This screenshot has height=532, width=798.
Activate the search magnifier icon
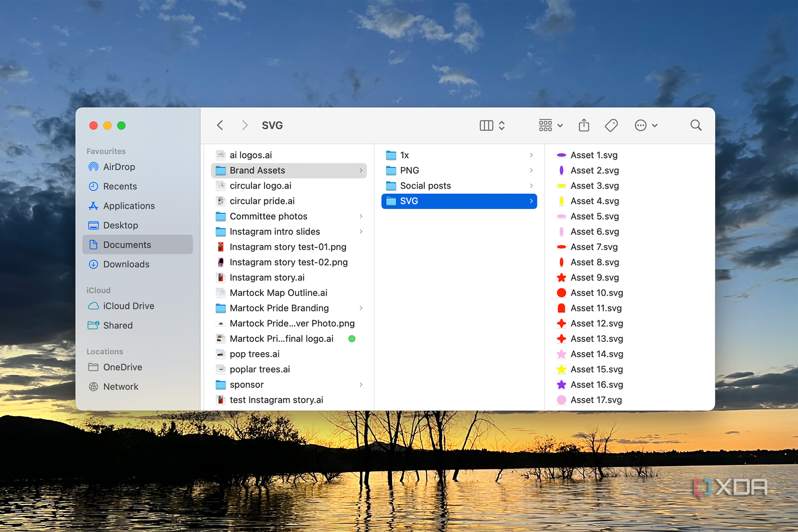695,125
